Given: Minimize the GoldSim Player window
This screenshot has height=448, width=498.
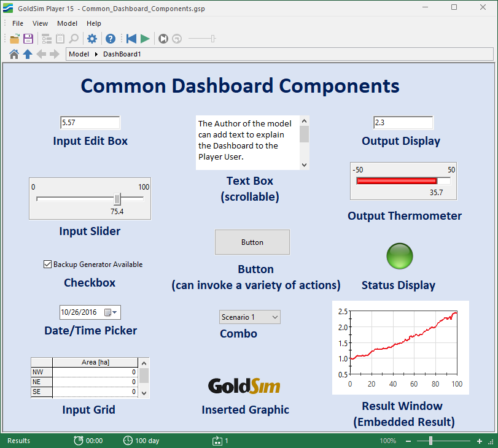Looking at the screenshot, I should 426,7.
